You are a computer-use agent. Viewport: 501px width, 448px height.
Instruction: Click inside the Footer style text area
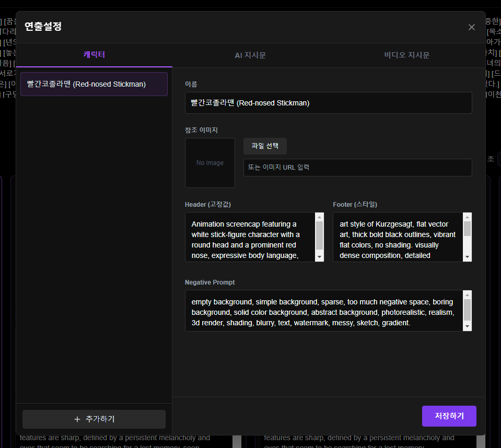[x=398, y=237]
